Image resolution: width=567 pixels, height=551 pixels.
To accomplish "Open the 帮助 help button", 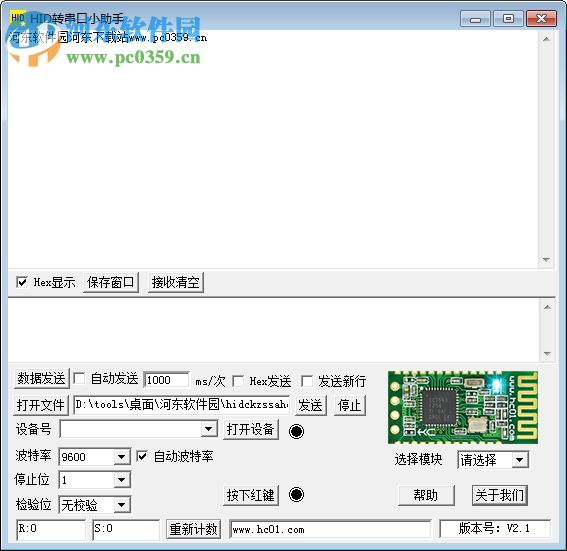I will [426, 495].
